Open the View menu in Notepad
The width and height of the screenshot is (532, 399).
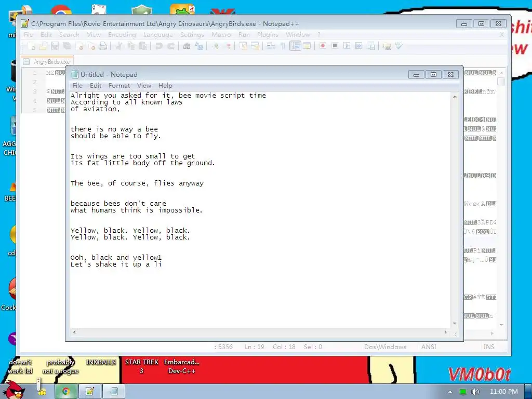coord(144,86)
